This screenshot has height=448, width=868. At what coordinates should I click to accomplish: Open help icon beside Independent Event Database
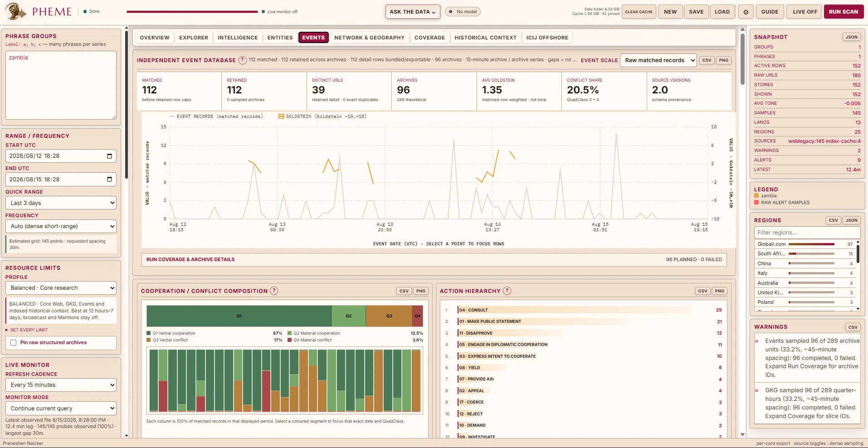coord(243,60)
